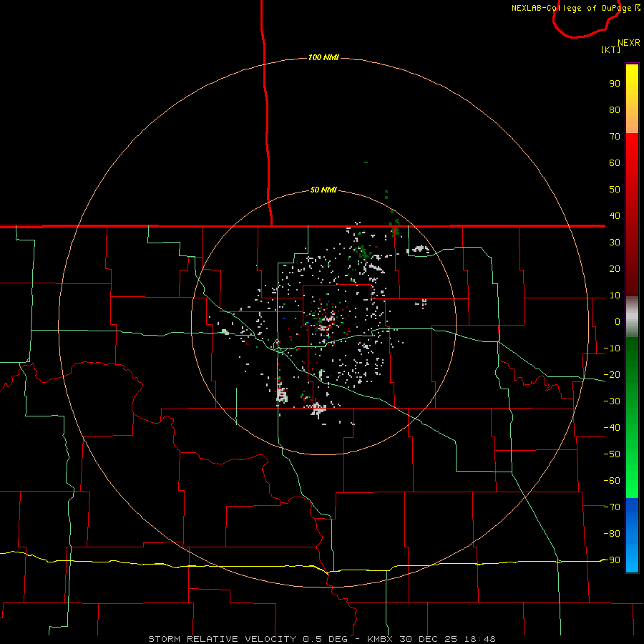Click the "30 DEC 25" date text
Viewport: 644px width, 644px height.
click(429, 639)
